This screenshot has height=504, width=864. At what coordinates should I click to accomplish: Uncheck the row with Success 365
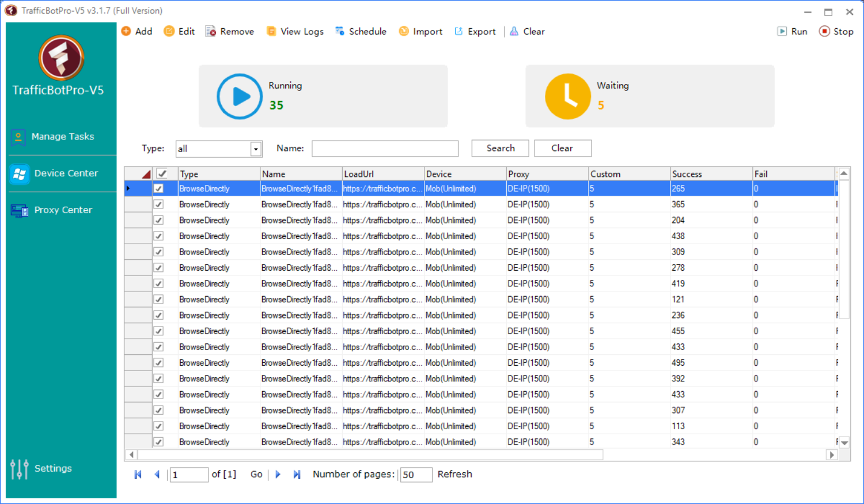pyautogui.click(x=158, y=204)
